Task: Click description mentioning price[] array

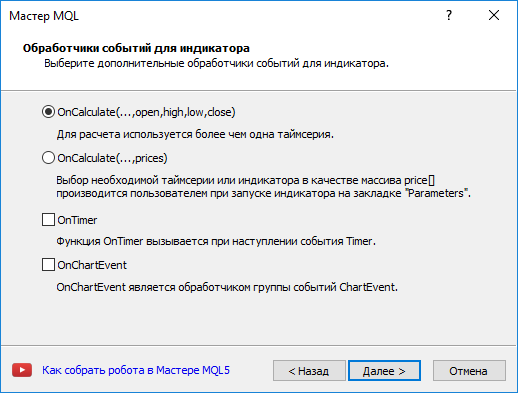Action: [x=263, y=187]
